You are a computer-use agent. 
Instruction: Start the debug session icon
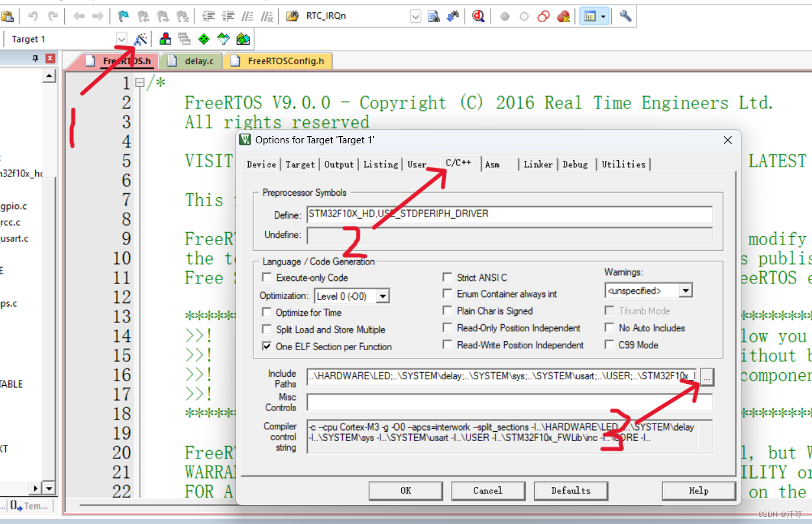click(x=479, y=16)
